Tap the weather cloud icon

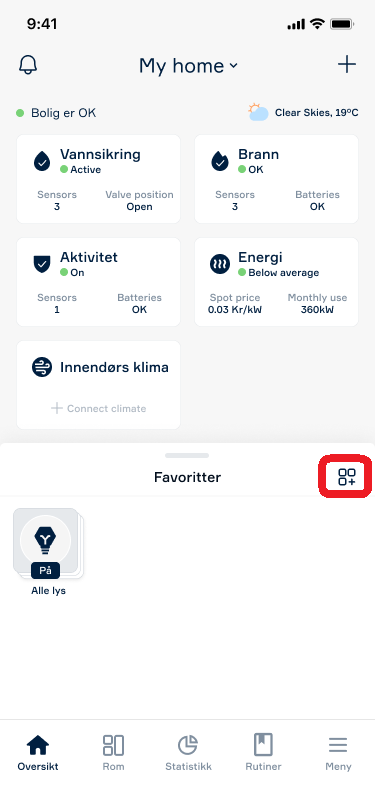pyautogui.click(x=257, y=112)
